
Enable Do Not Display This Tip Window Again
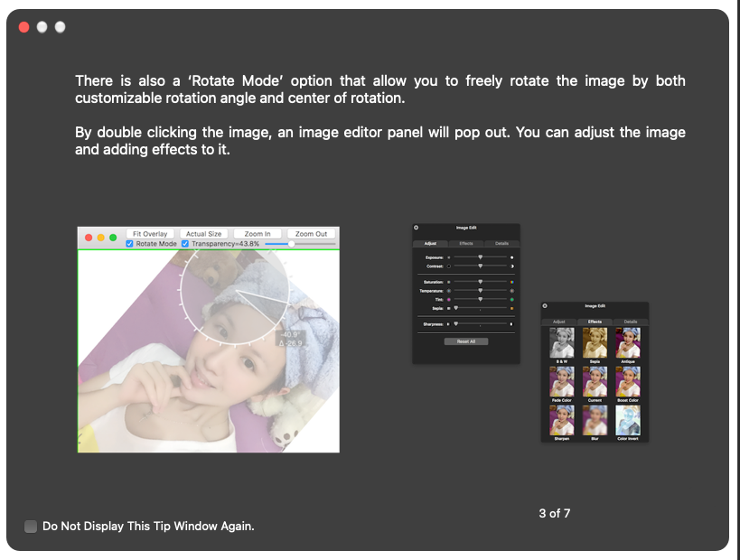point(32,526)
